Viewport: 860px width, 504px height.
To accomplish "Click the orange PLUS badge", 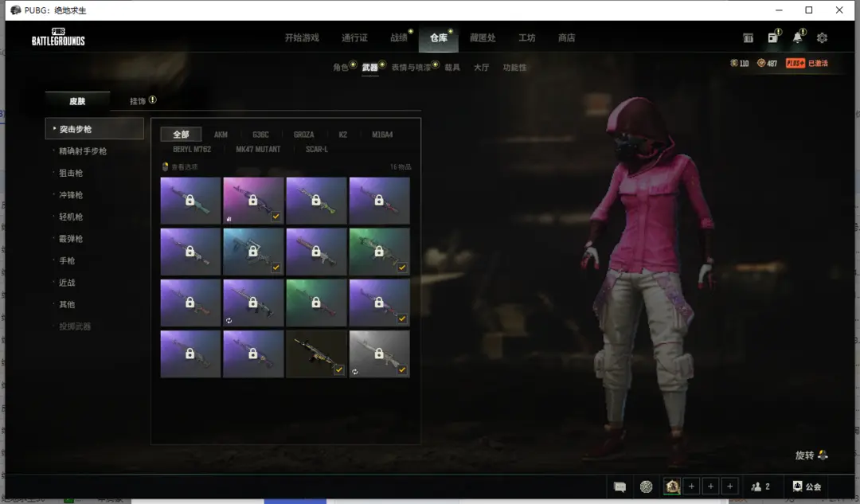I will point(795,63).
